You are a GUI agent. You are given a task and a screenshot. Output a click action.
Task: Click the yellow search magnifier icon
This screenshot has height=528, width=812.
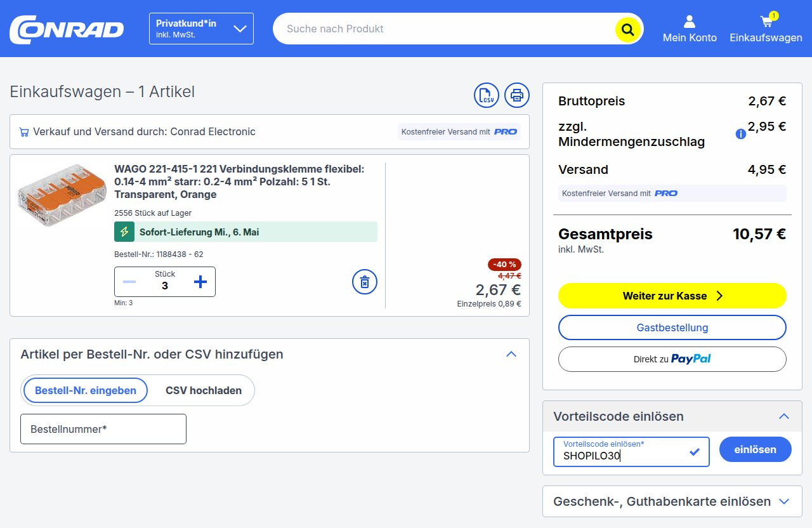pyautogui.click(x=627, y=29)
